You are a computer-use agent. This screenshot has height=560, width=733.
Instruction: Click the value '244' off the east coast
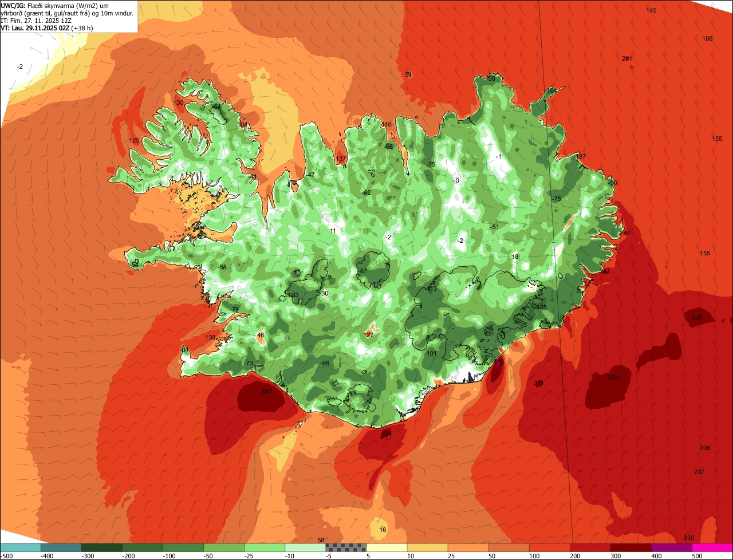[x=625, y=233]
